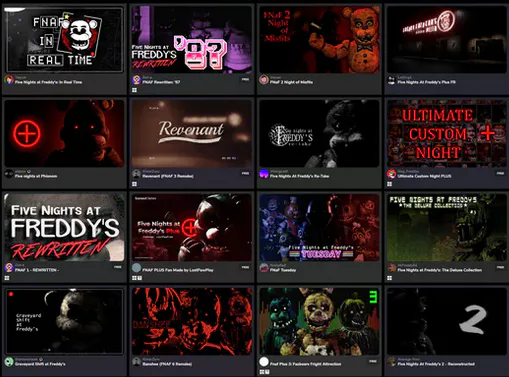509x377 pixels.
Task: Click the avatar next to Revenant (FNAF 3 Remake)
Action: (x=136, y=174)
